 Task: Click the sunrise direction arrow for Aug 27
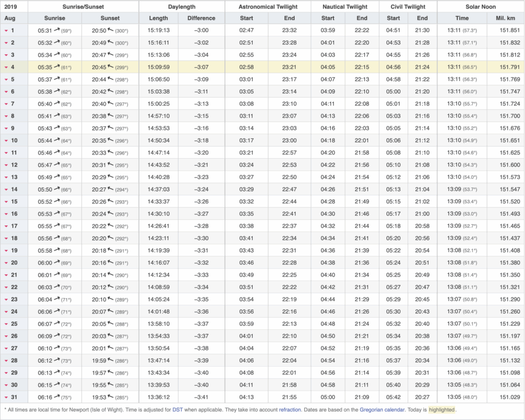[56, 348]
